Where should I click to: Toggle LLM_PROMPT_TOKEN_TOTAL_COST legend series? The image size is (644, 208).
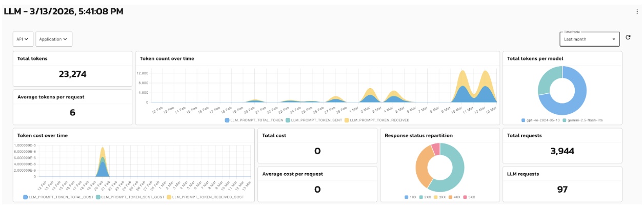[58, 197]
